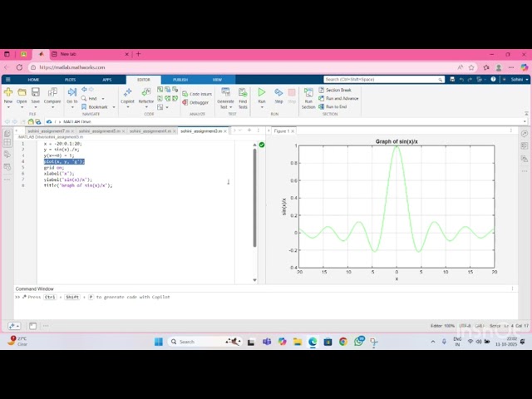
Task: Expand the address path dropdown arrow
Action: [x=525, y=121]
